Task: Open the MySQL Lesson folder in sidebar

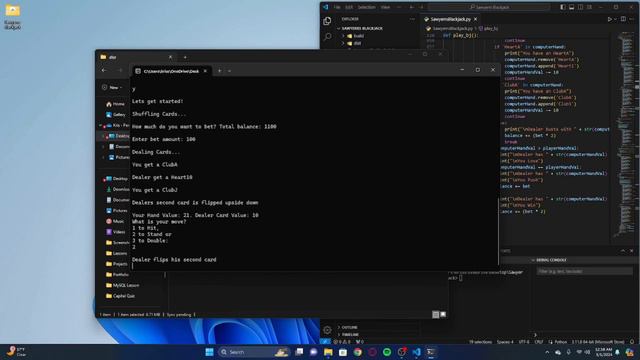Action: tap(122, 285)
